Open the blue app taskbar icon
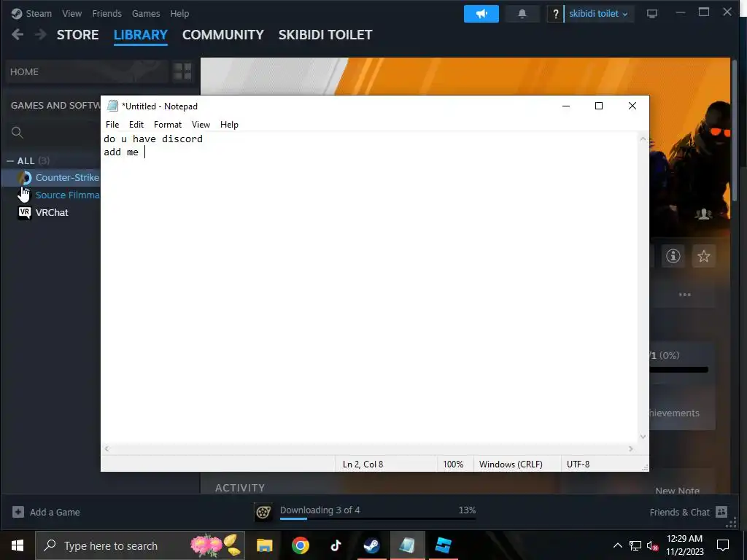 [443, 545]
